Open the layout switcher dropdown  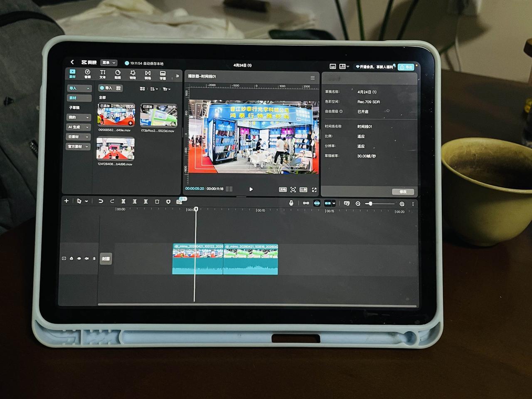click(x=344, y=66)
